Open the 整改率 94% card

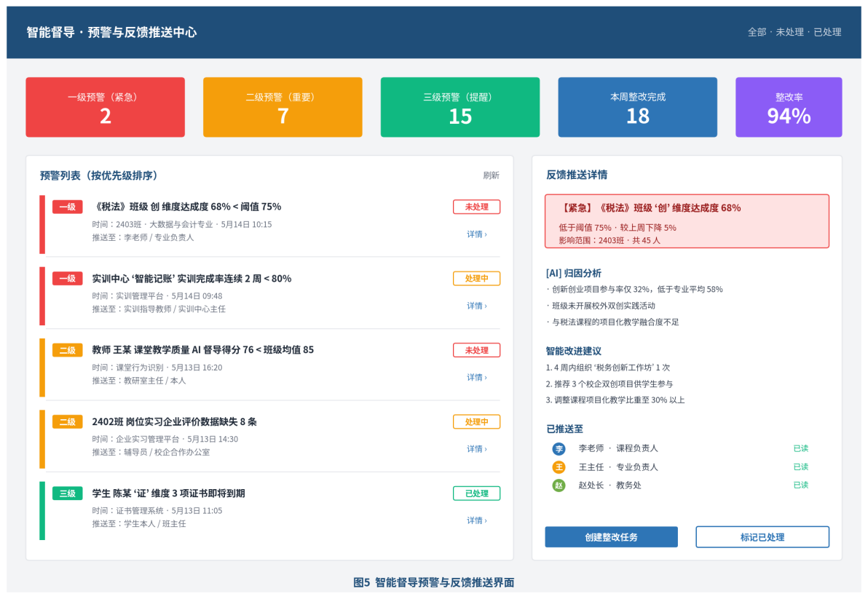(789, 107)
